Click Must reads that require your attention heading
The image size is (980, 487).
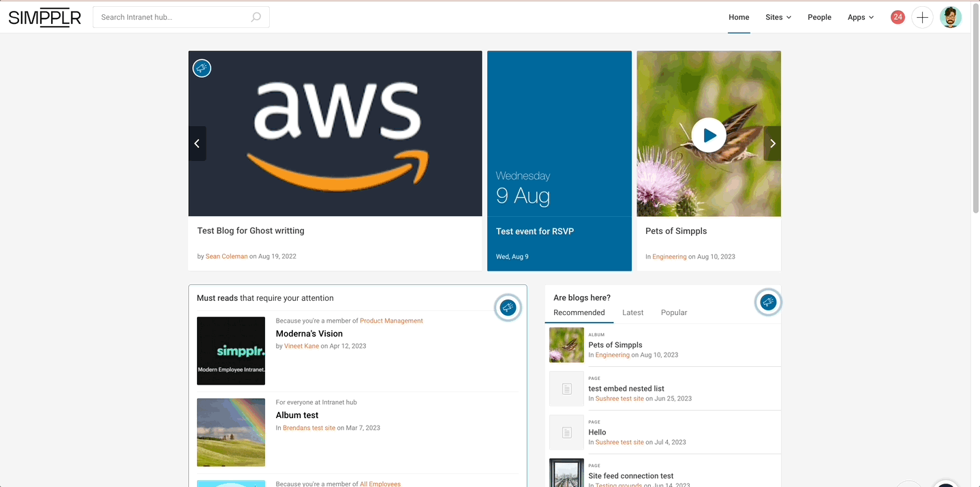[265, 297]
